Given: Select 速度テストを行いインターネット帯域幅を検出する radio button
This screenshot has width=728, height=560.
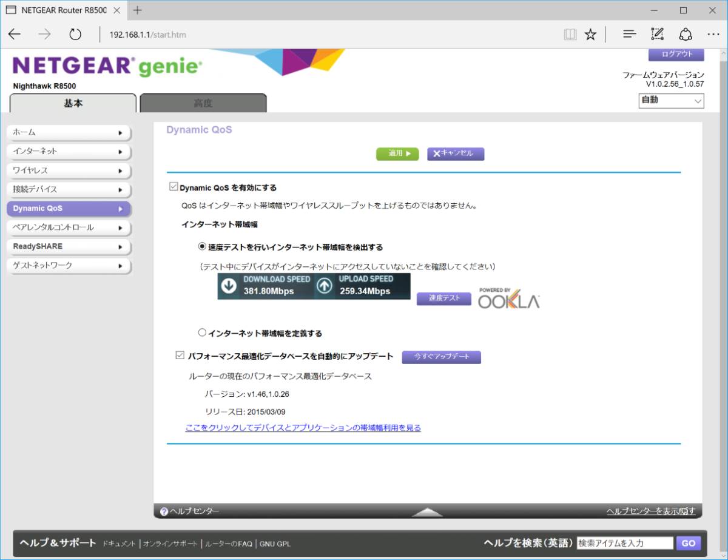Looking at the screenshot, I should (x=203, y=247).
